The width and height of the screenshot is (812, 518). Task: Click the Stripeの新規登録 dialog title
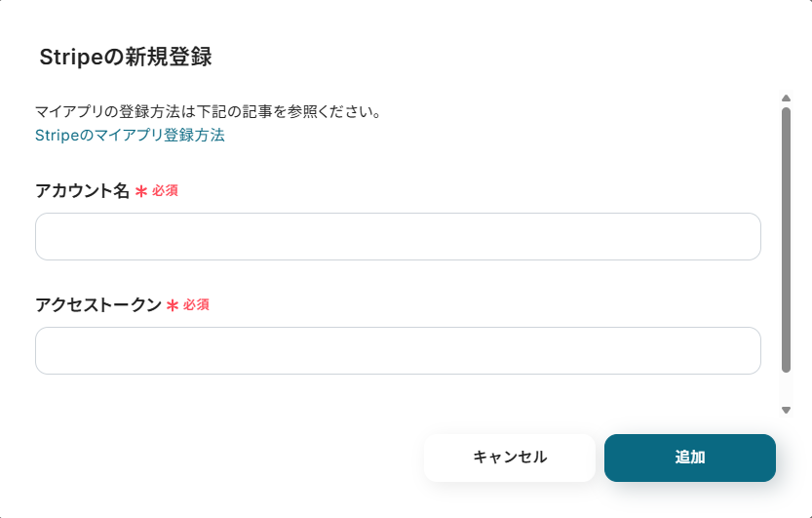coord(126,57)
